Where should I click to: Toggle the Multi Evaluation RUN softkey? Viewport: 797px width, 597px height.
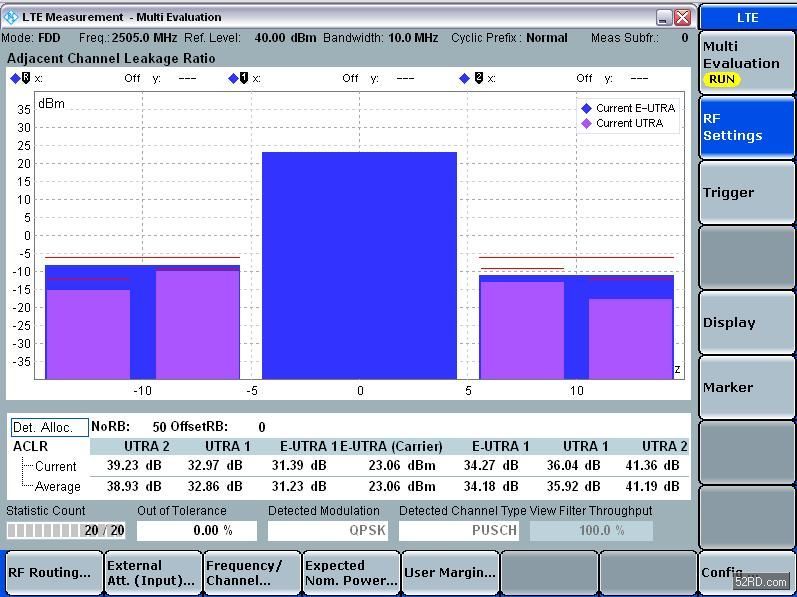coord(747,62)
